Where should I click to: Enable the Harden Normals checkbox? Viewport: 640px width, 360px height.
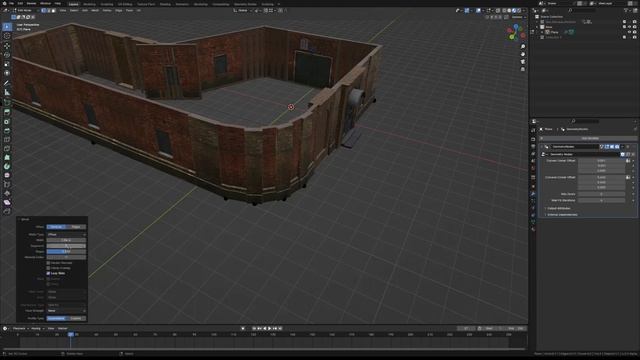coord(48,263)
